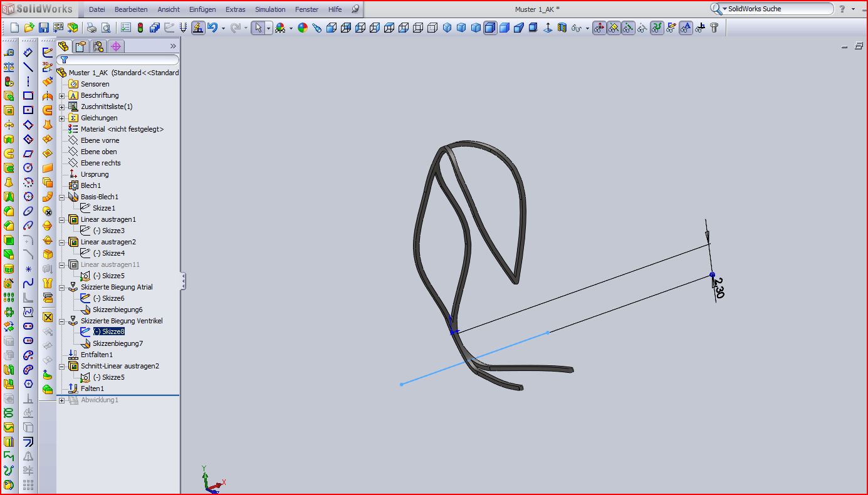Open a file with the folder icon

[x=29, y=28]
